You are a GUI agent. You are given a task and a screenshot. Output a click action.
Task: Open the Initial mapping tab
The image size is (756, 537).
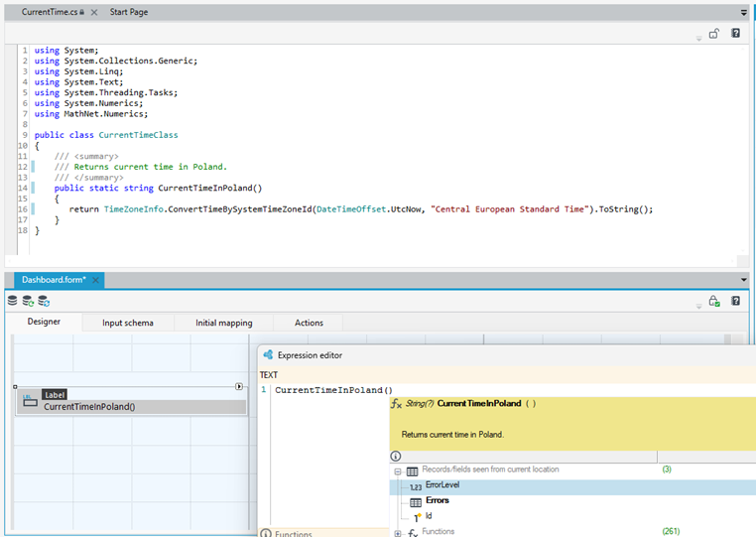(x=223, y=323)
